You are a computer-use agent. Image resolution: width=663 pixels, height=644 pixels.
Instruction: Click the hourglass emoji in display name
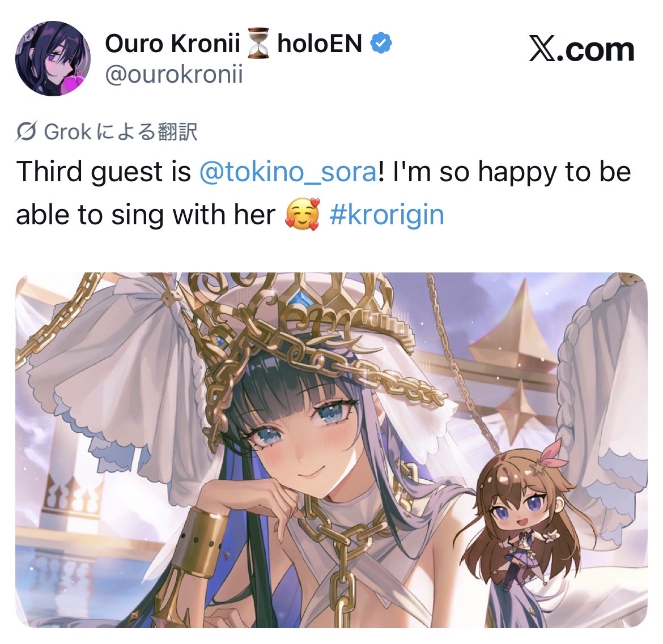tap(258, 43)
